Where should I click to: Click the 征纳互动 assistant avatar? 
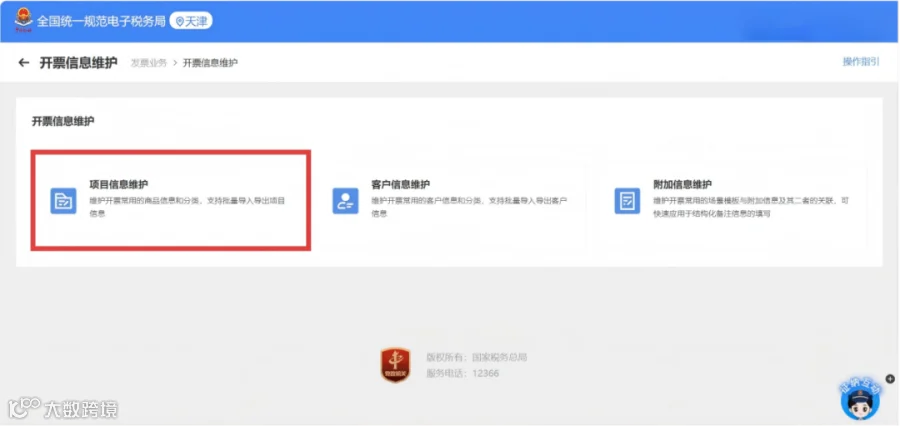point(860,400)
